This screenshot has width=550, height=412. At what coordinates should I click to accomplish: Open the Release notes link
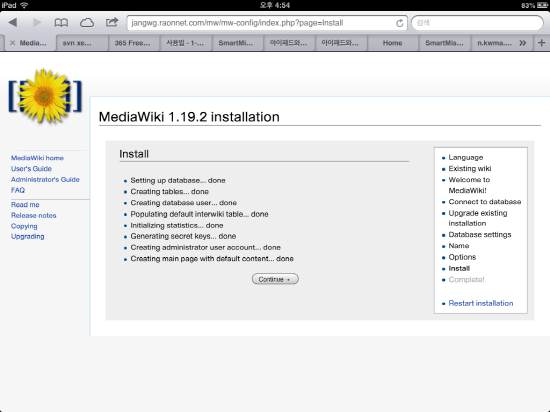point(34,215)
